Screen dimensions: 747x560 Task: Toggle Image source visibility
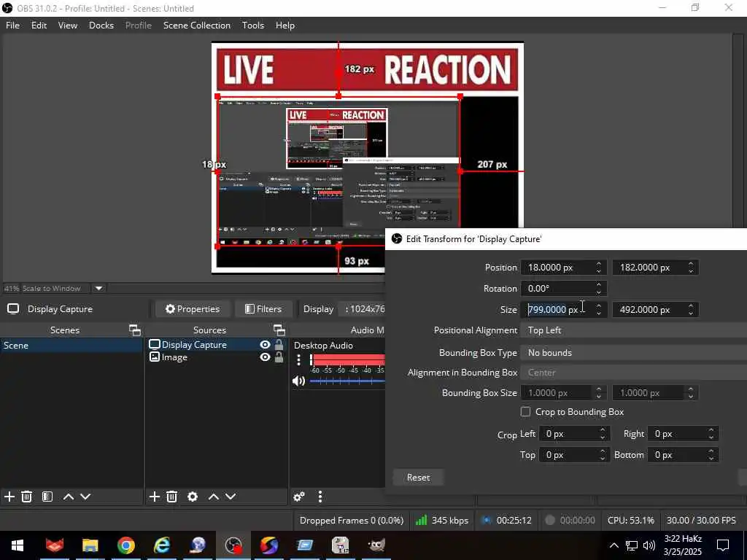click(x=265, y=357)
